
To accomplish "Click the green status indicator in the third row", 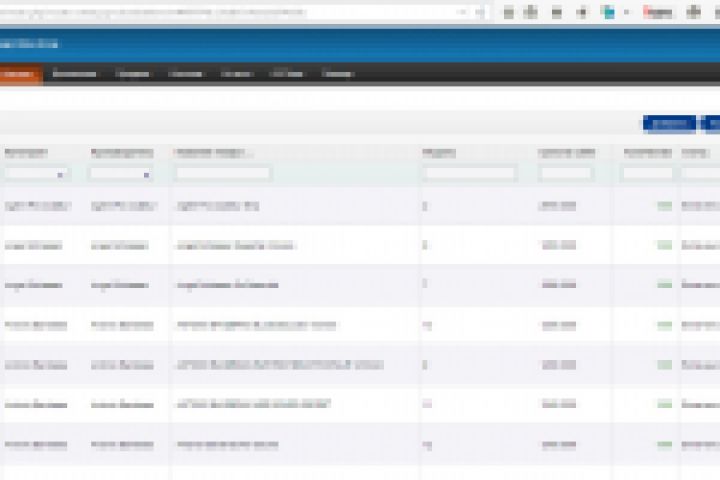I will 664,284.
